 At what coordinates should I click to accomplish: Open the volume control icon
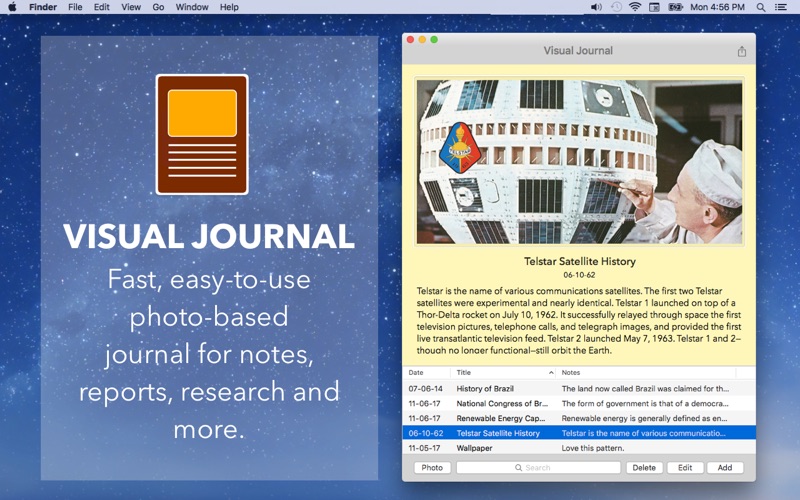pos(595,7)
